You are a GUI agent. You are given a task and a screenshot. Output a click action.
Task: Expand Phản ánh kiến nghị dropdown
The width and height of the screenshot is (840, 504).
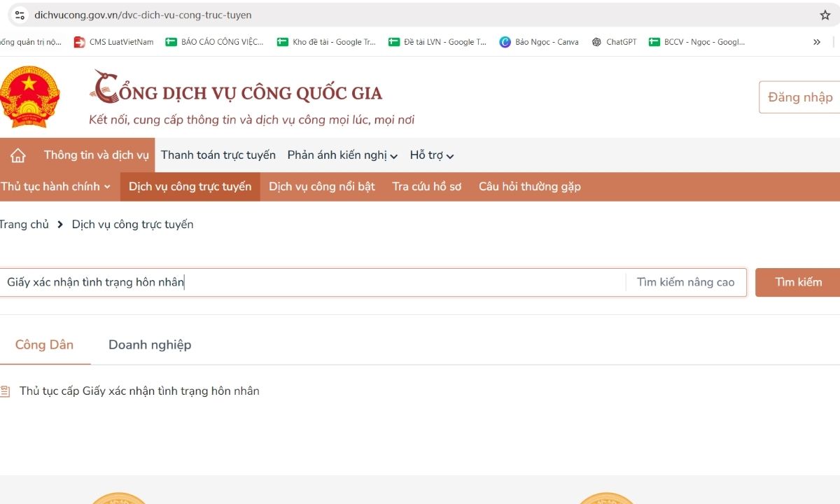[342, 155]
